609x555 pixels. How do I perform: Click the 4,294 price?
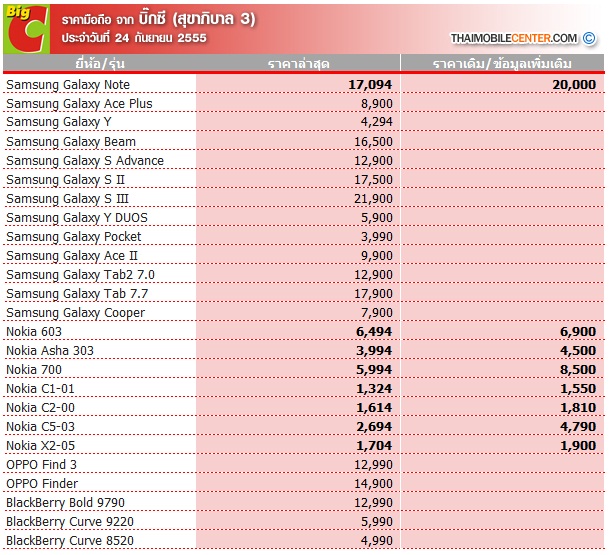tap(377, 122)
